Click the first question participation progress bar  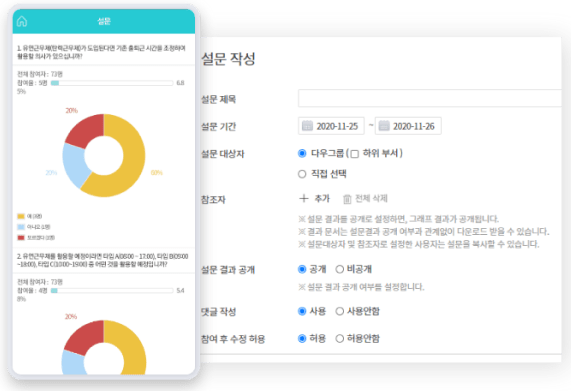pos(112,83)
